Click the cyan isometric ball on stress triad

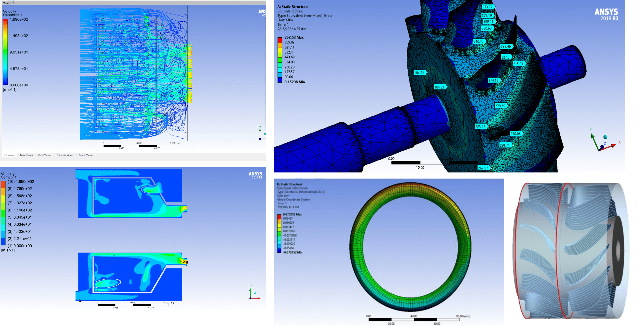605,137
